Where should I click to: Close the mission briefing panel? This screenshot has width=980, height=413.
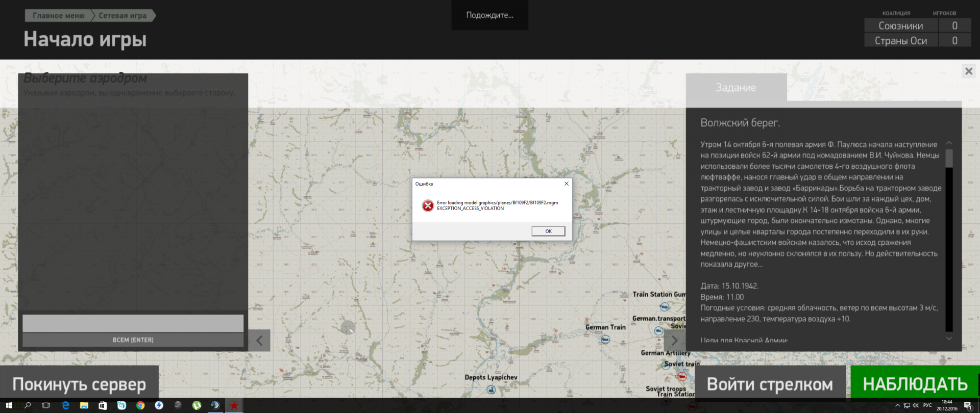pos(969,71)
